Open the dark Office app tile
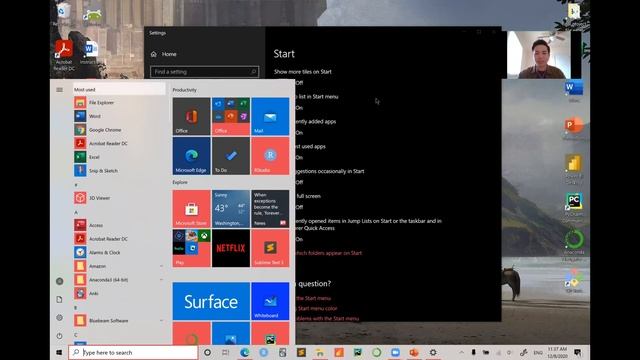This screenshot has width=640, height=360. coord(191,116)
